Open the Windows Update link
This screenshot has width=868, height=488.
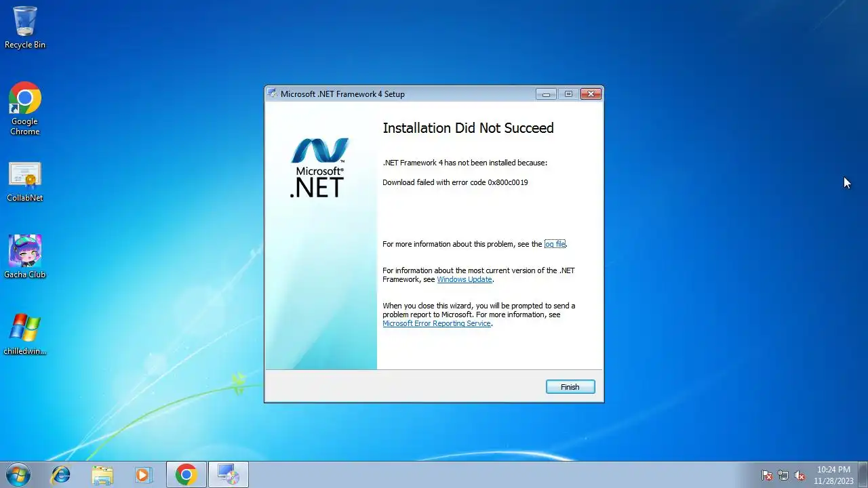pyautogui.click(x=465, y=279)
